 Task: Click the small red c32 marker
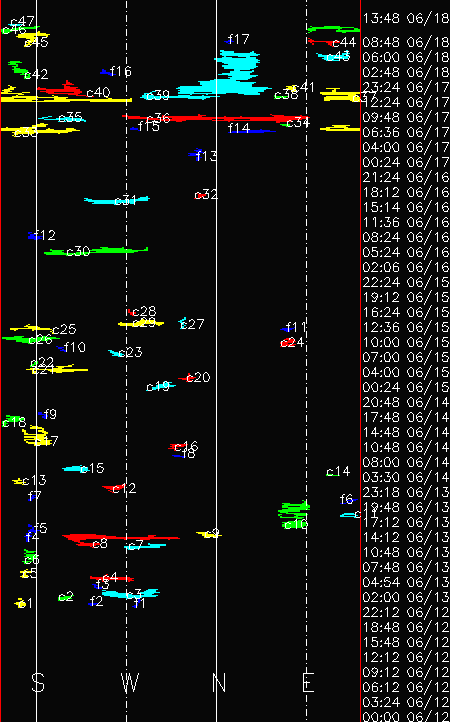coord(200,196)
